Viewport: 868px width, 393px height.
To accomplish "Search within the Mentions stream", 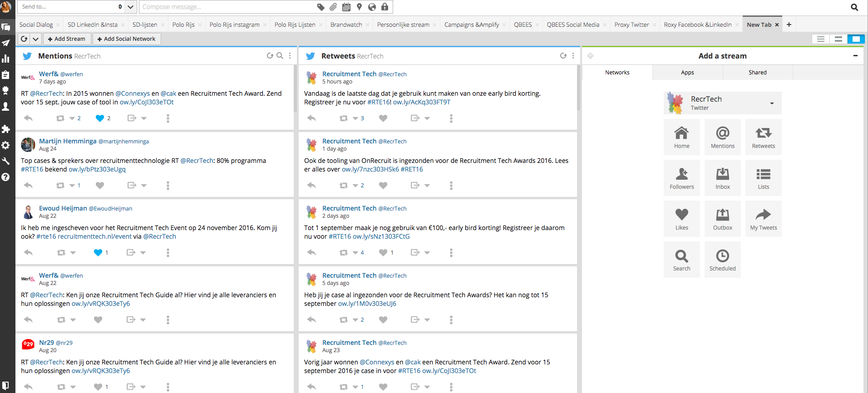I will (x=280, y=56).
